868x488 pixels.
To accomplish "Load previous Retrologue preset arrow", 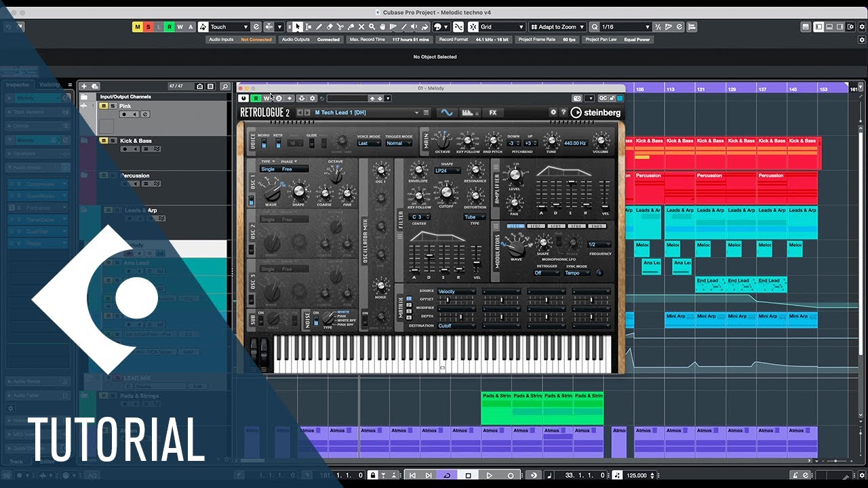I will 300,113.
